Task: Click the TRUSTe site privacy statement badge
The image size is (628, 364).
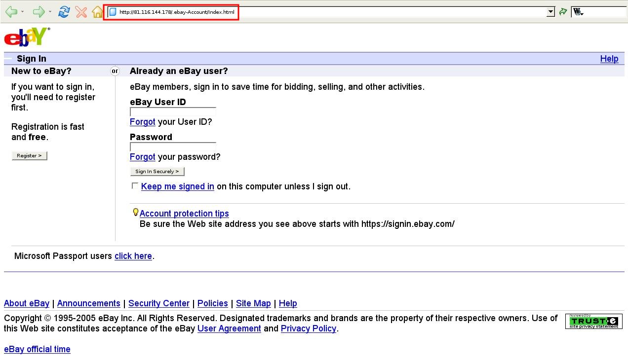Action: pos(593,321)
